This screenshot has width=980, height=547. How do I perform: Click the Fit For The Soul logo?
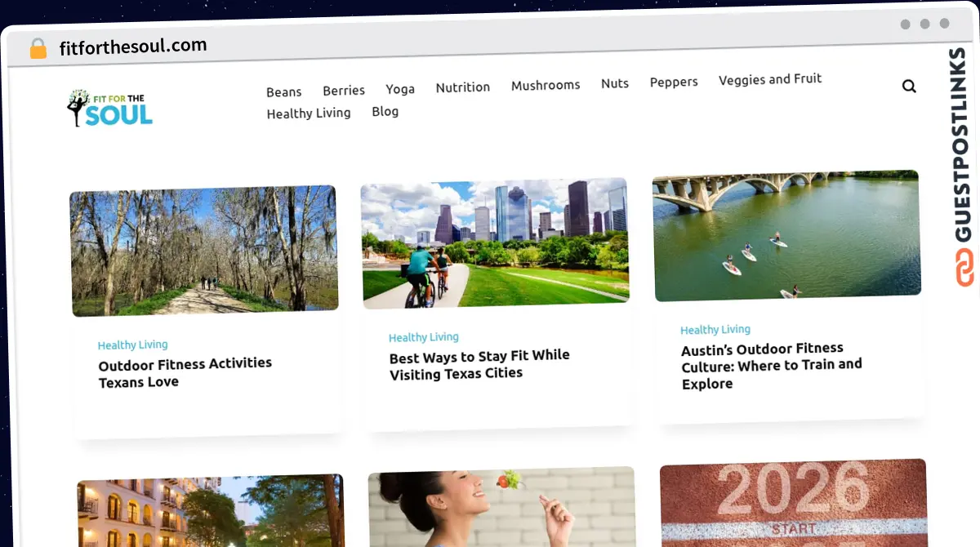click(x=110, y=108)
